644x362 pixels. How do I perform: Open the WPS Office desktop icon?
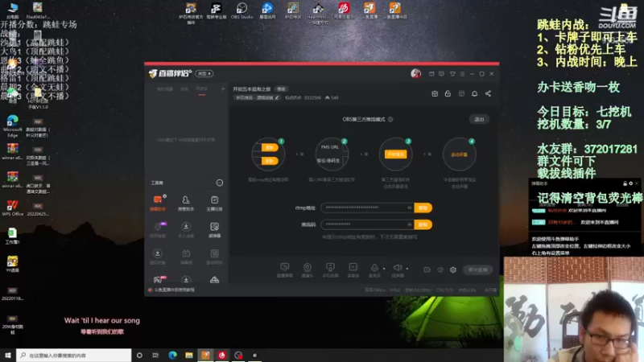pyautogui.click(x=12, y=208)
